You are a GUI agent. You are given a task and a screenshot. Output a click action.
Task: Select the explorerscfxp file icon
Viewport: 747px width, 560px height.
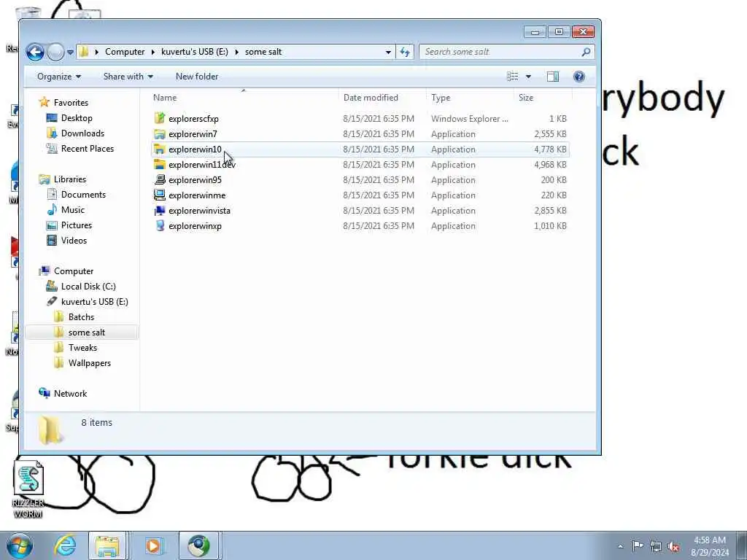point(160,119)
